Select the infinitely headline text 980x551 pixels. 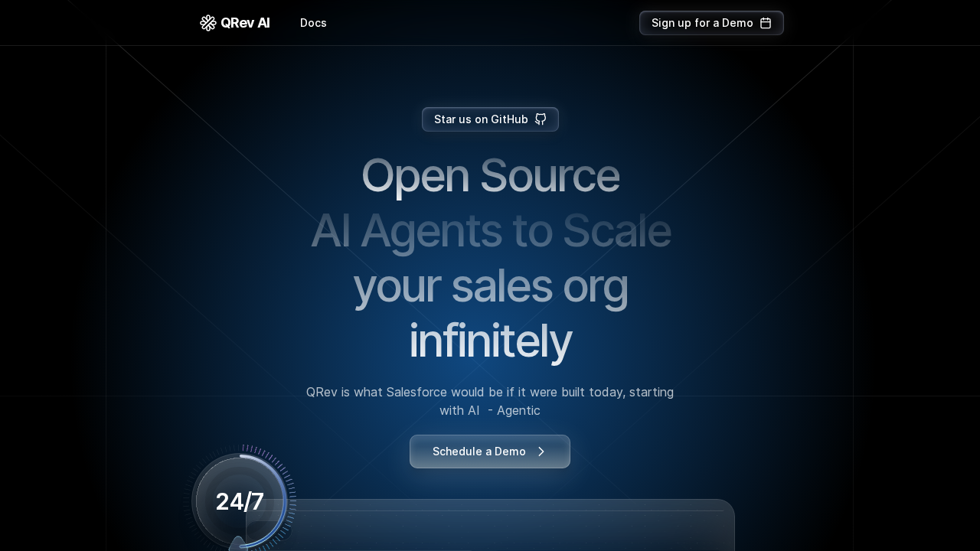pyautogui.click(x=490, y=340)
